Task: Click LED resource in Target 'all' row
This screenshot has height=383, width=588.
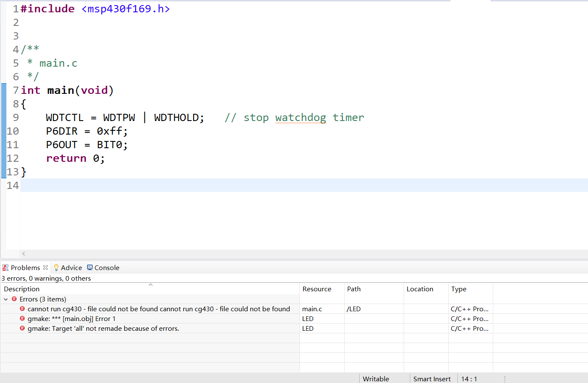Action: pos(308,329)
